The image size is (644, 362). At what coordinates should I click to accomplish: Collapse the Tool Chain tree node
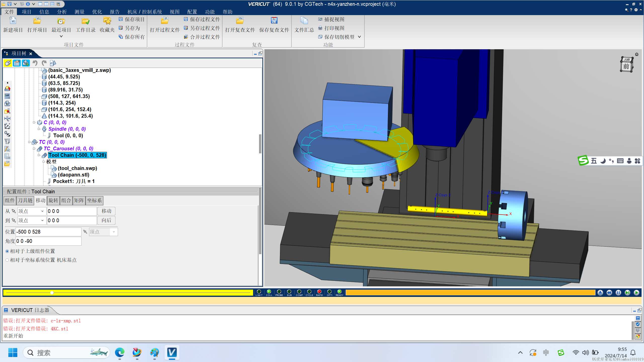[x=39, y=155]
